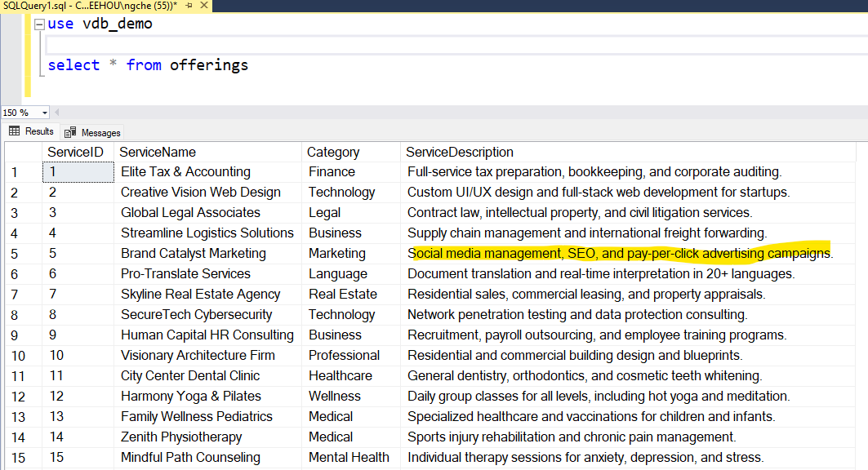Click the Category column header
Viewport: 868px width, 470px height.
(333, 152)
